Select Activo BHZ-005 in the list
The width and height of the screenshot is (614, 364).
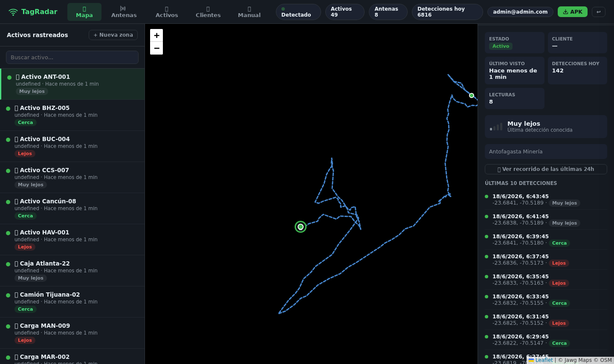(72, 115)
